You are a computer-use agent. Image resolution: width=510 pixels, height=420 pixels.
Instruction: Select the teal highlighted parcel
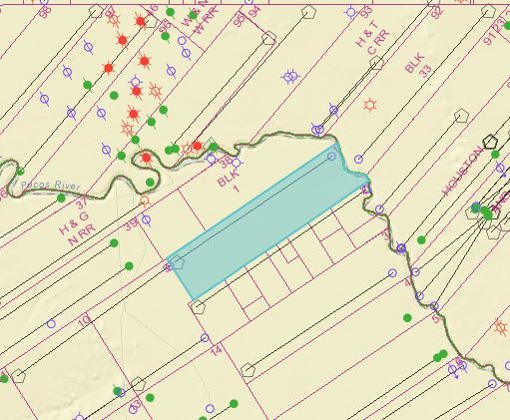pos(267,221)
